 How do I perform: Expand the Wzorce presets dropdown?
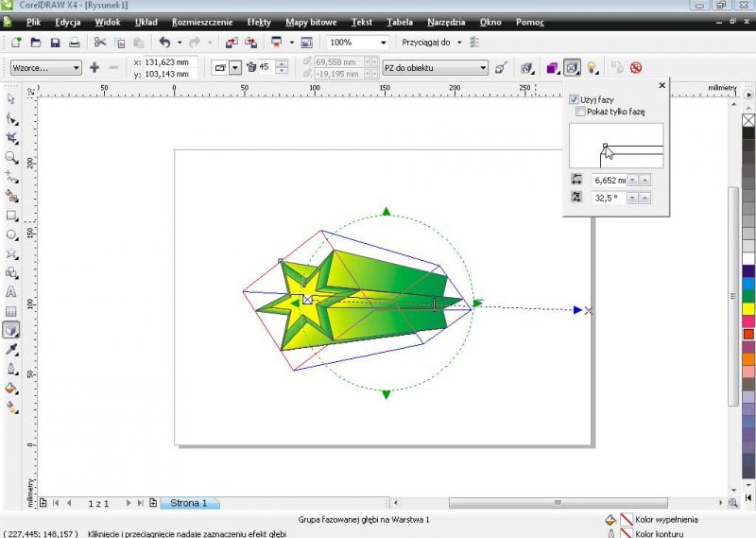click(76, 68)
